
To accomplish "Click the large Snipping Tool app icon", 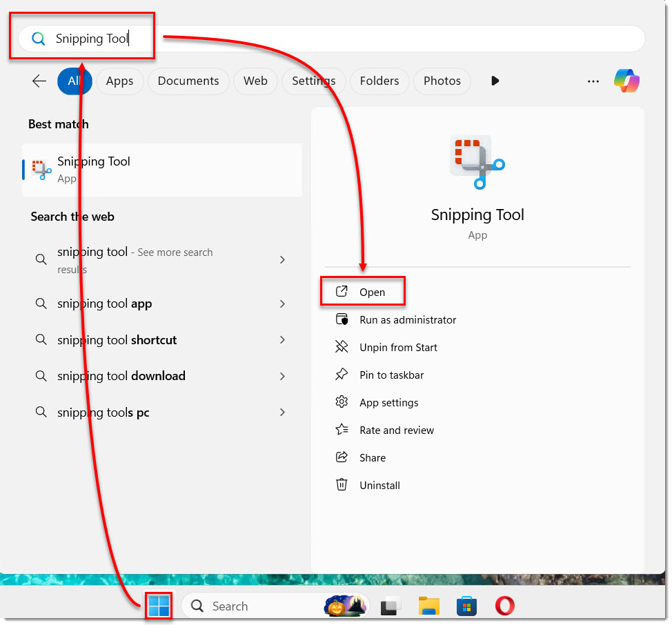I will (x=477, y=162).
